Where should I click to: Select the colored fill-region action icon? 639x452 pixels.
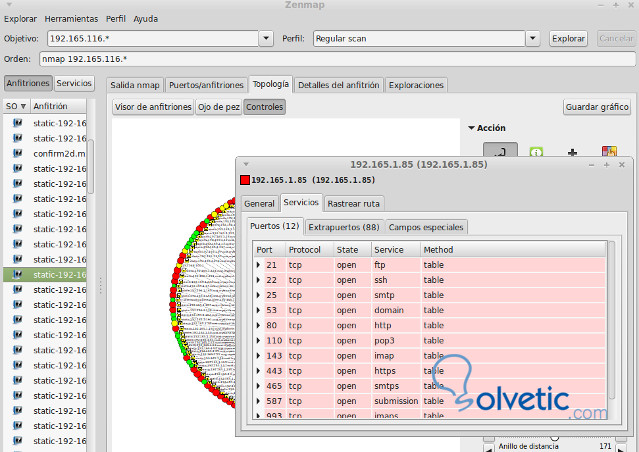609,151
